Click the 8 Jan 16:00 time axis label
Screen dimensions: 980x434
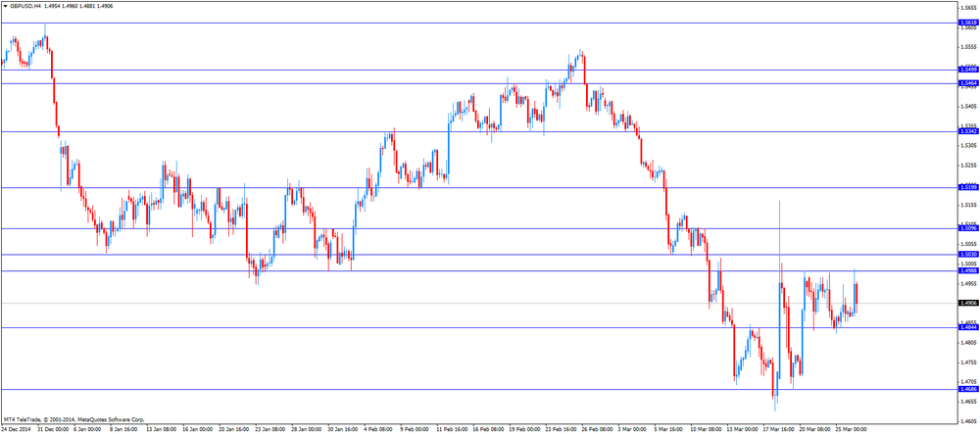(123, 430)
